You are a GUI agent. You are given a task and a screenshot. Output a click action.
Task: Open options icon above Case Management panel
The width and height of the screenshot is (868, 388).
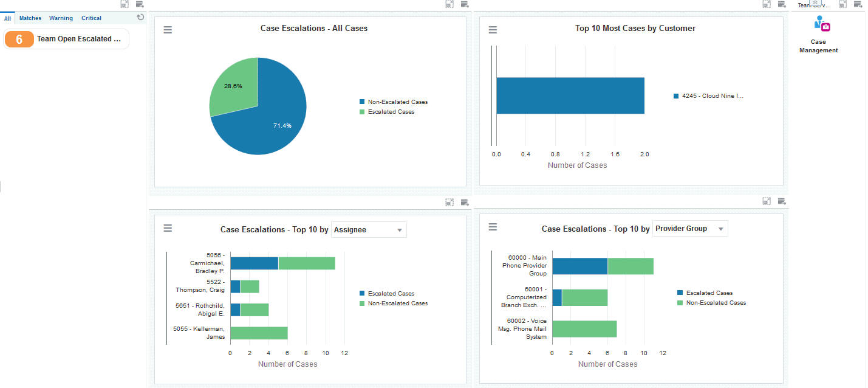(858, 4)
